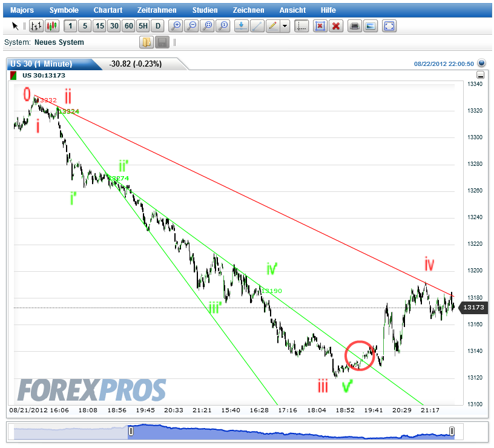Toggle the grid display tool
The width and height of the screenshot is (494, 448).
[x=301, y=26]
